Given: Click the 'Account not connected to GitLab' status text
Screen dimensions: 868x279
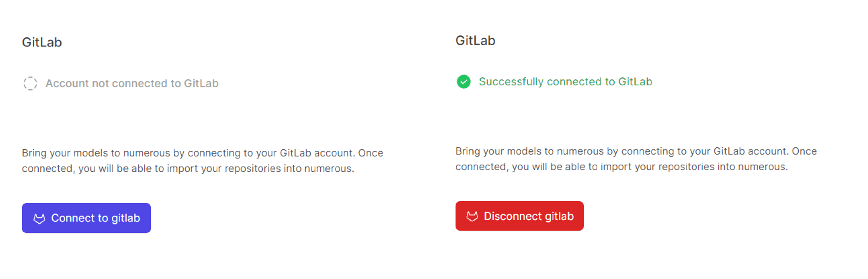Looking at the screenshot, I should click(x=132, y=83).
